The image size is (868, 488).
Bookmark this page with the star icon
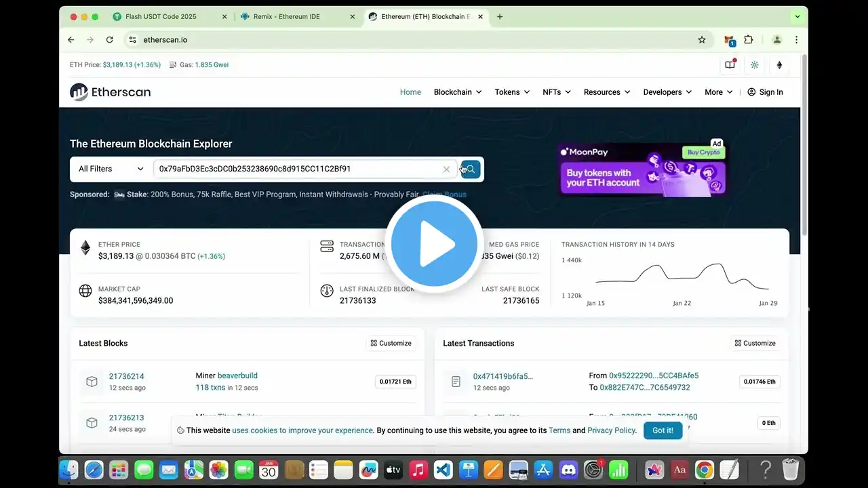[702, 40]
